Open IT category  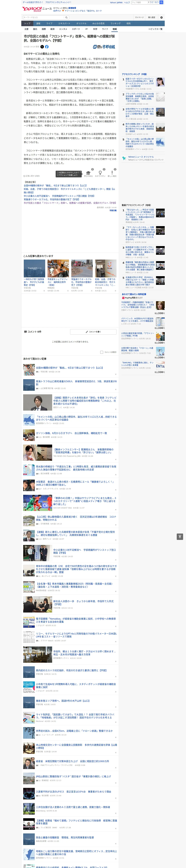tap(86, 29)
